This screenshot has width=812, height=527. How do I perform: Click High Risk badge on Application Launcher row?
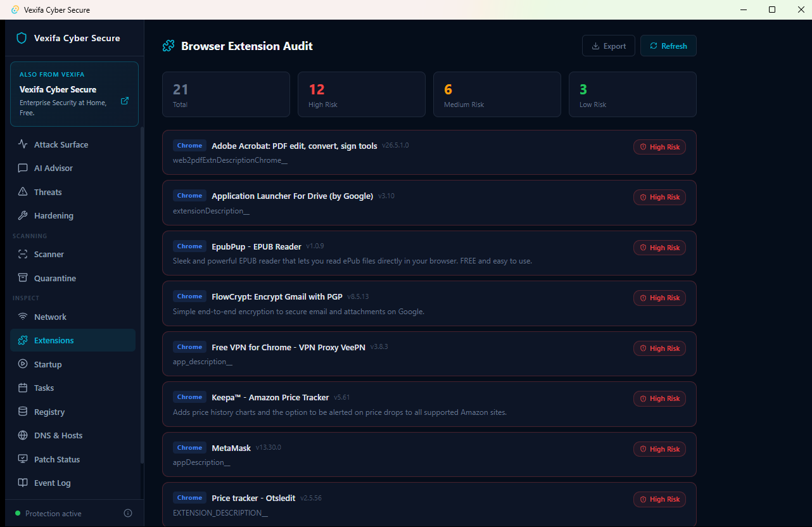[659, 197]
